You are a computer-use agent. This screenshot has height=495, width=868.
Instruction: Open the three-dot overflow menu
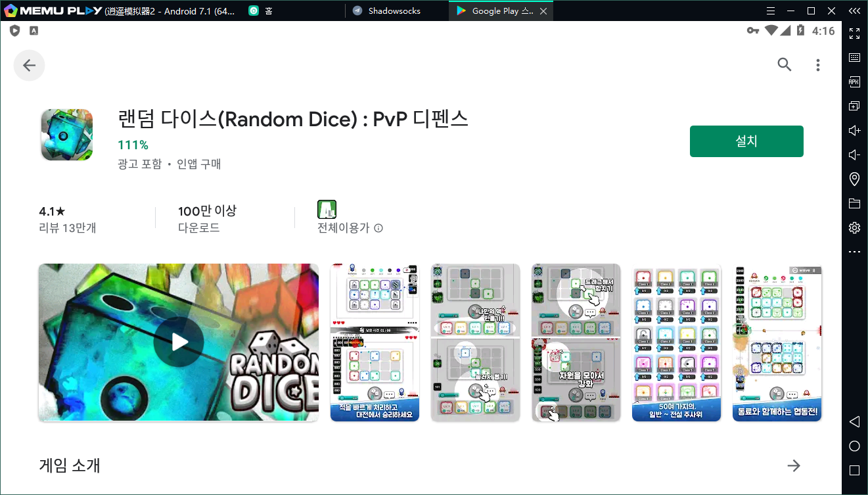click(817, 65)
